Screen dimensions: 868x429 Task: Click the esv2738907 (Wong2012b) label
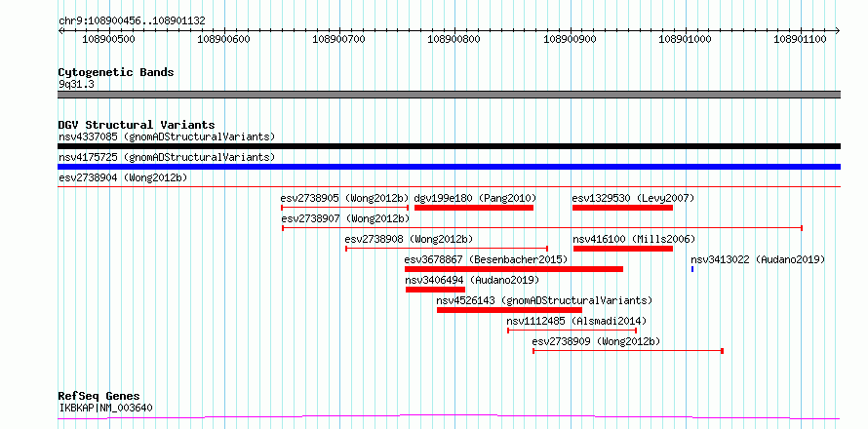346,218
